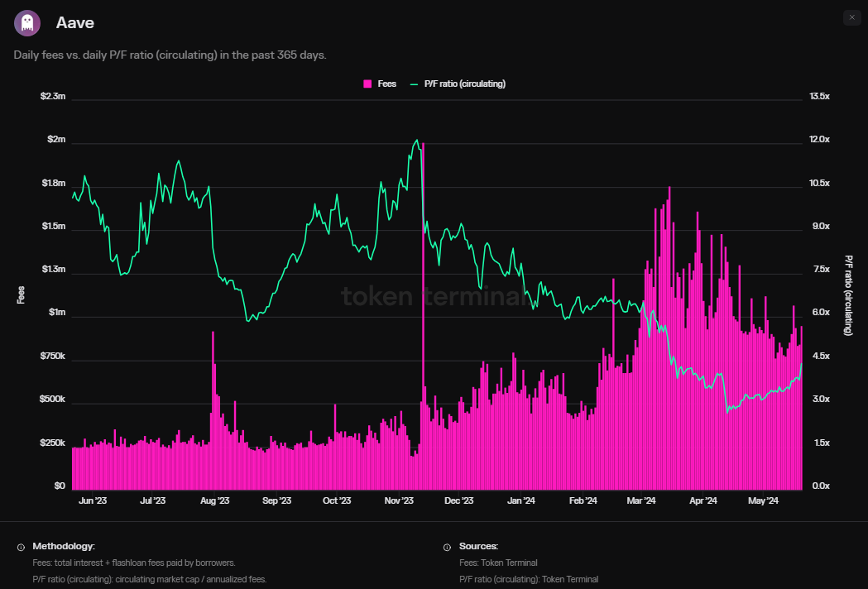Close the chart with the X button
Screen dimensions: 868x589
tap(852, 17)
